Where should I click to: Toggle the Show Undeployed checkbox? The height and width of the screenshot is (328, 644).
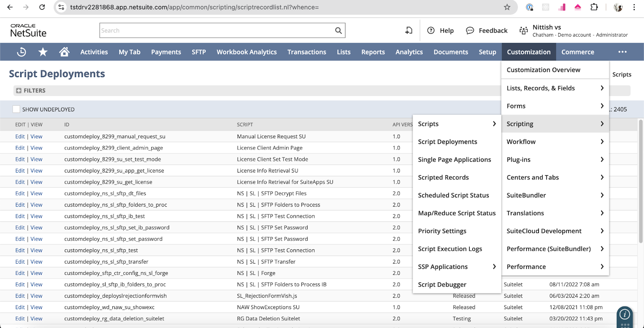16,109
